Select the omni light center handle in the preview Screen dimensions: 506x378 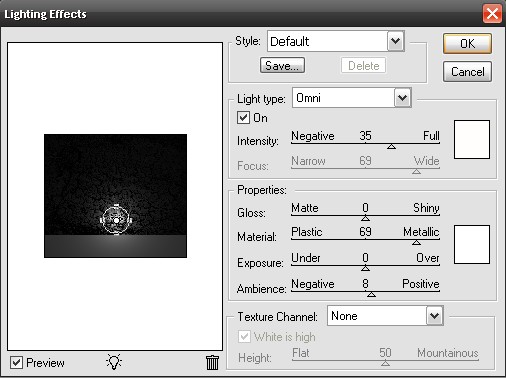click(116, 220)
